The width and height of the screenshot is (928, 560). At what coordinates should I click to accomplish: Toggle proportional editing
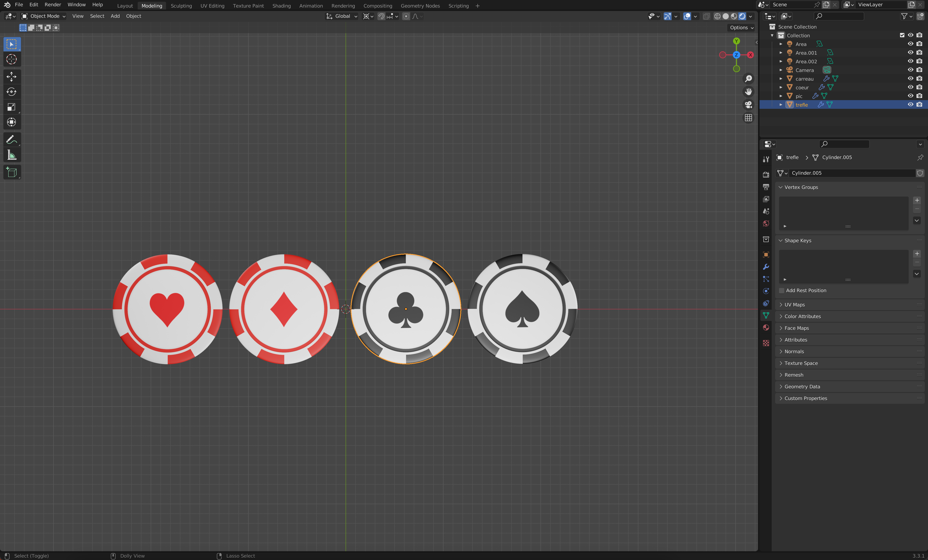(406, 16)
